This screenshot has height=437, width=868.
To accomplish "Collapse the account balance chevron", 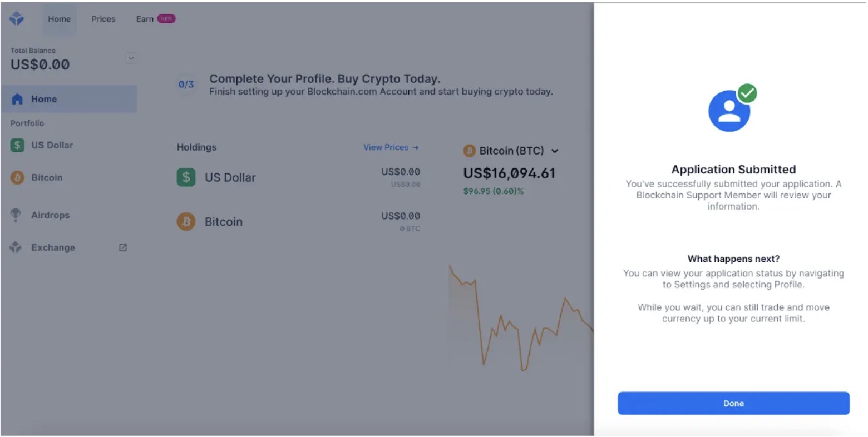I will click(131, 58).
